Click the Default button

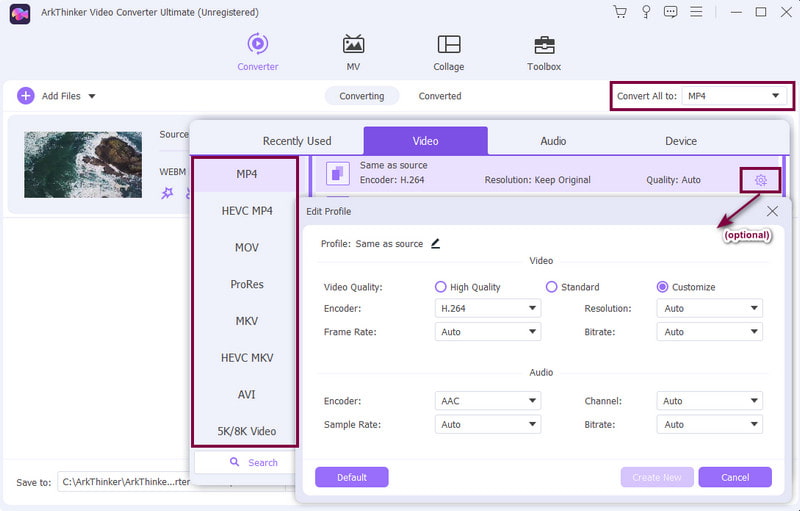[x=352, y=477]
